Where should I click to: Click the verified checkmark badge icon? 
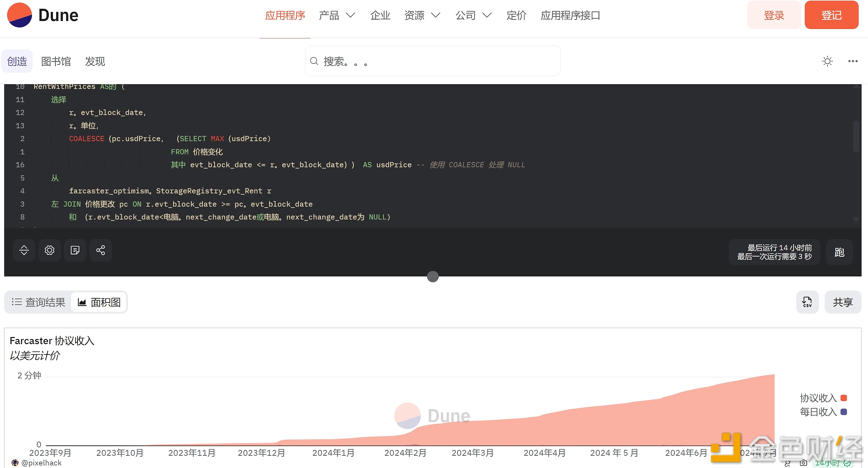(x=847, y=463)
